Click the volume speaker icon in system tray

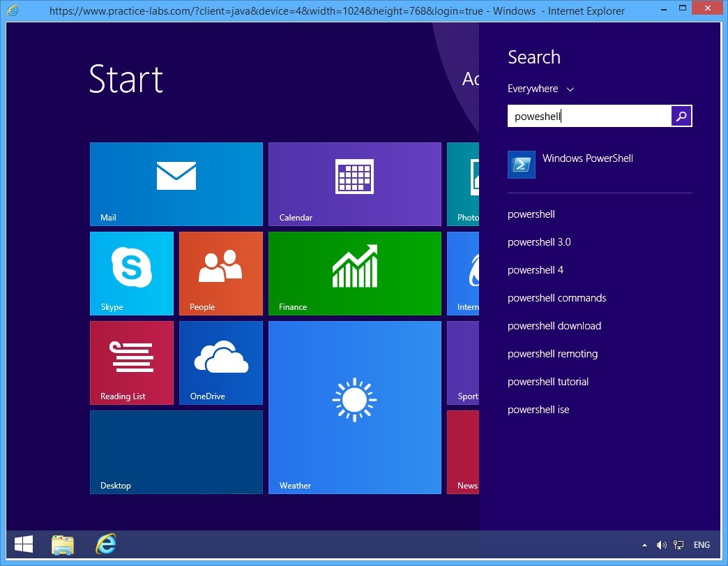661,545
